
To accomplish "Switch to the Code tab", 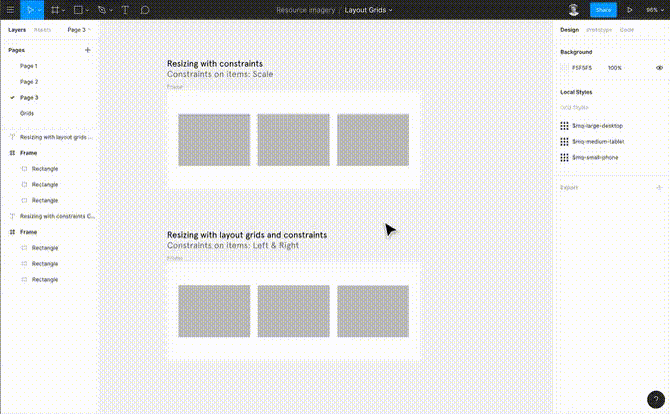I will tap(627, 30).
